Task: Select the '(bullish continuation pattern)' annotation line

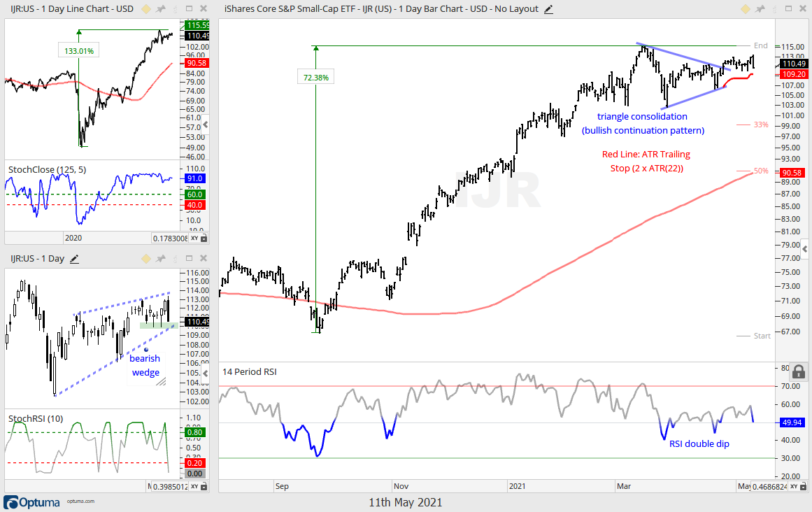Action: coord(643,131)
